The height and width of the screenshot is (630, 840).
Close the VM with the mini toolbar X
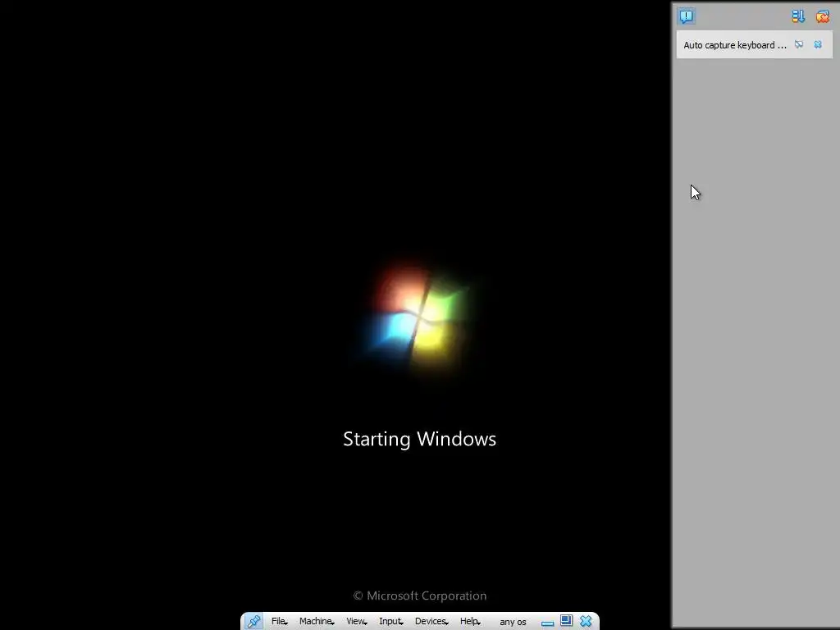586,622
